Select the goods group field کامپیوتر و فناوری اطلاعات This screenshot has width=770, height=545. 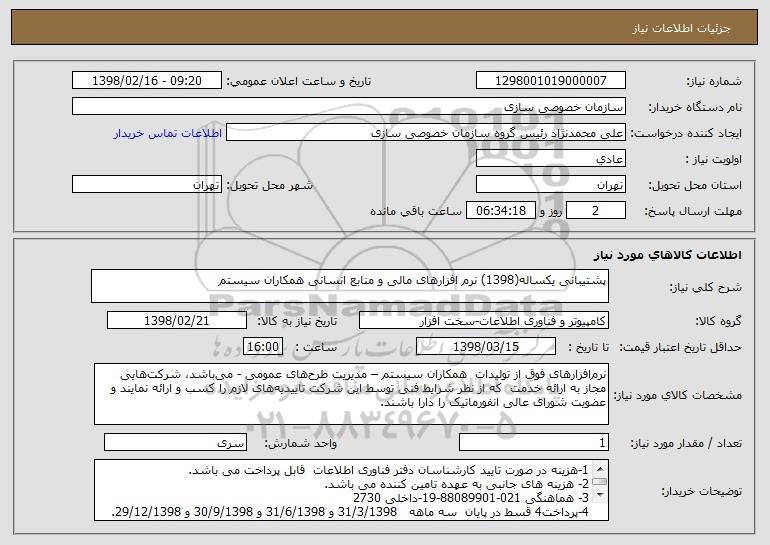coord(484,321)
